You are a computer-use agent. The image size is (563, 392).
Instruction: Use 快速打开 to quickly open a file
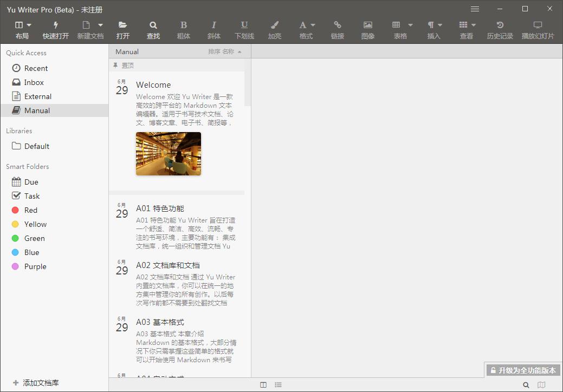(56, 30)
